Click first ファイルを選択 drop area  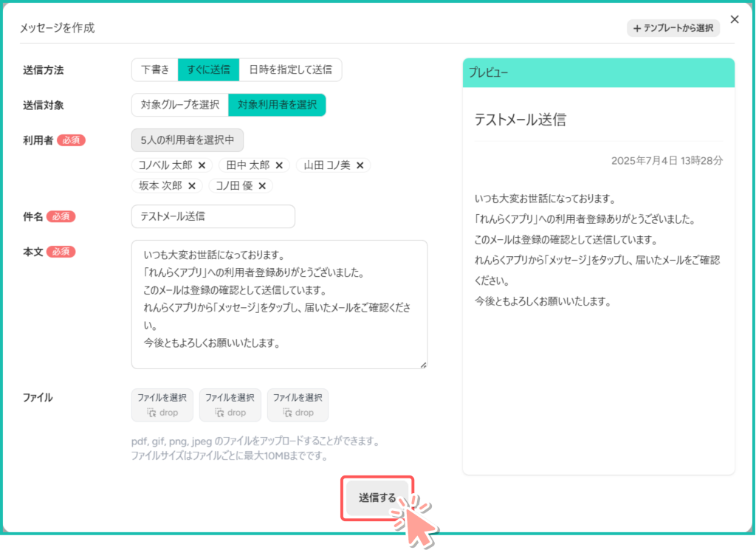[162, 405]
